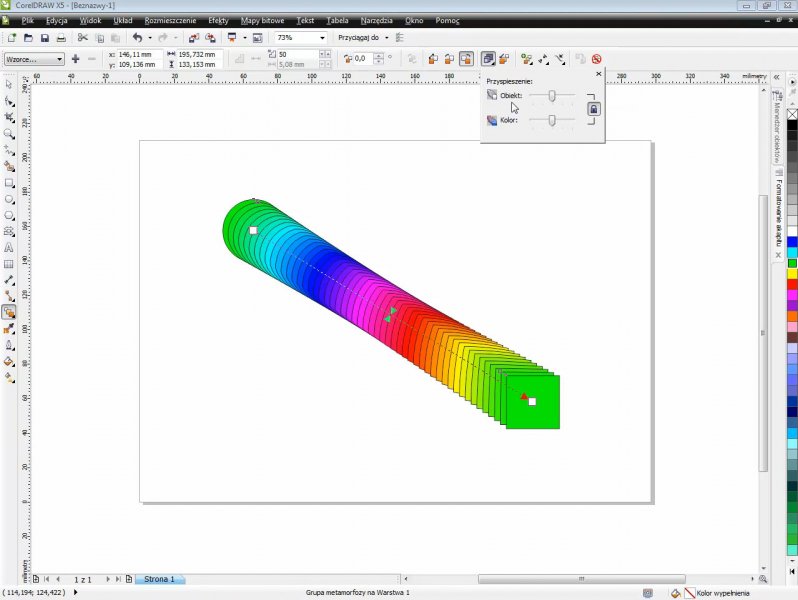Toggle the acceleration lock button
The image size is (798, 600).
point(593,108)
